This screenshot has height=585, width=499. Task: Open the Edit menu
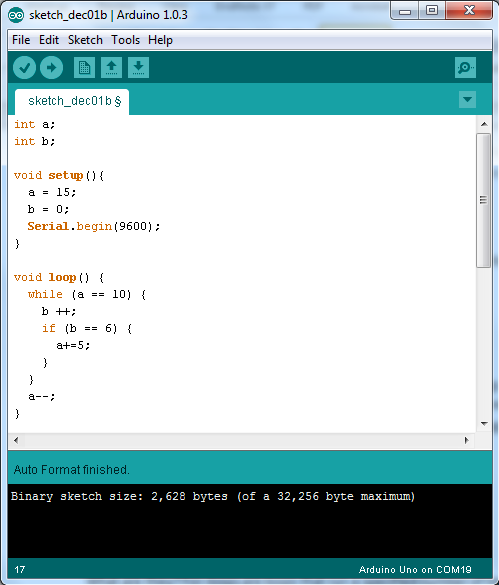pos(49,40)
